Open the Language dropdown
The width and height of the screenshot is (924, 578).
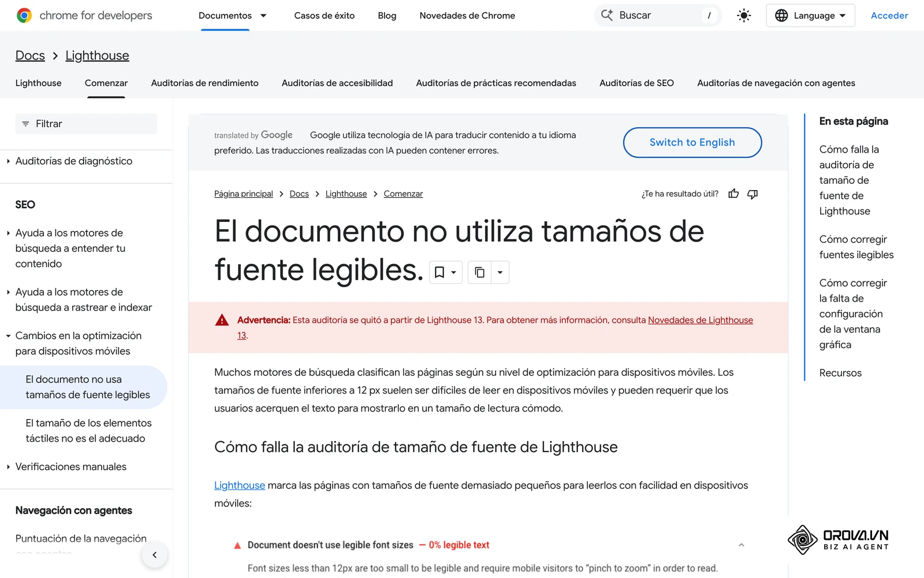pyautogui.click(x=810, y=16)
